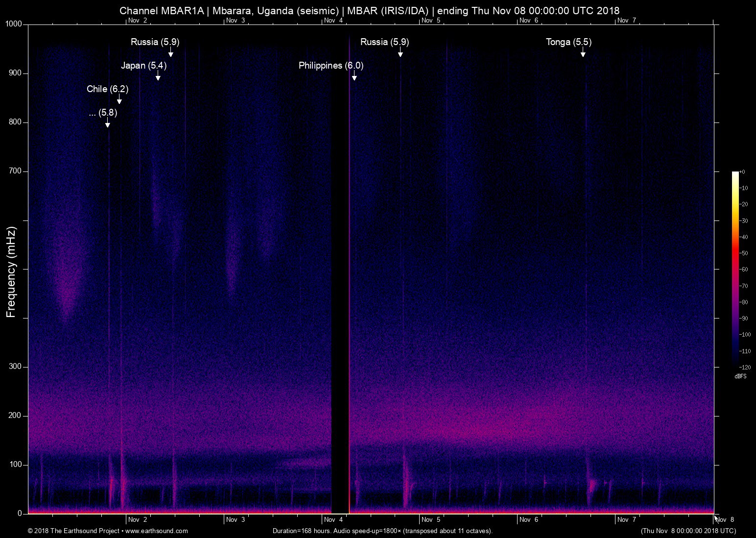Click the arrow beneath the Philippines (6.0) label

[x=354, y=76]
